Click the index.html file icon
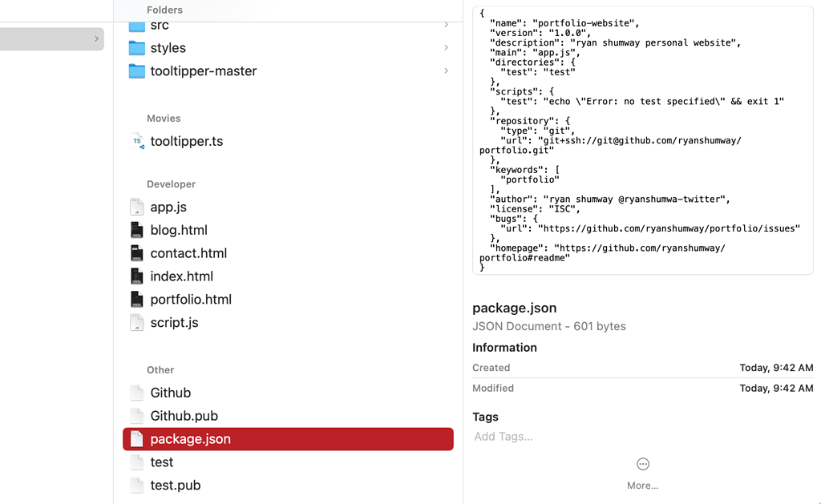The image size is (821, 504). 137,276
